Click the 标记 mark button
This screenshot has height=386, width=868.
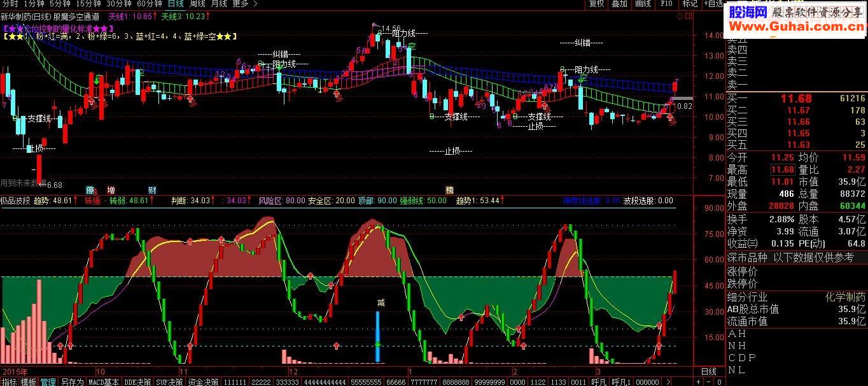[690, 4]
